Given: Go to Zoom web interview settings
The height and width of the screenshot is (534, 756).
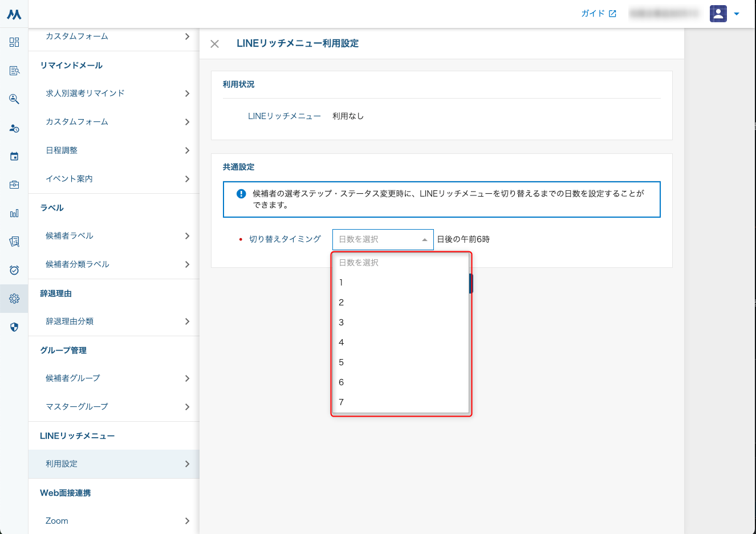Looking at the screenshot, I should pyautogui.click(x=117, y=521).
